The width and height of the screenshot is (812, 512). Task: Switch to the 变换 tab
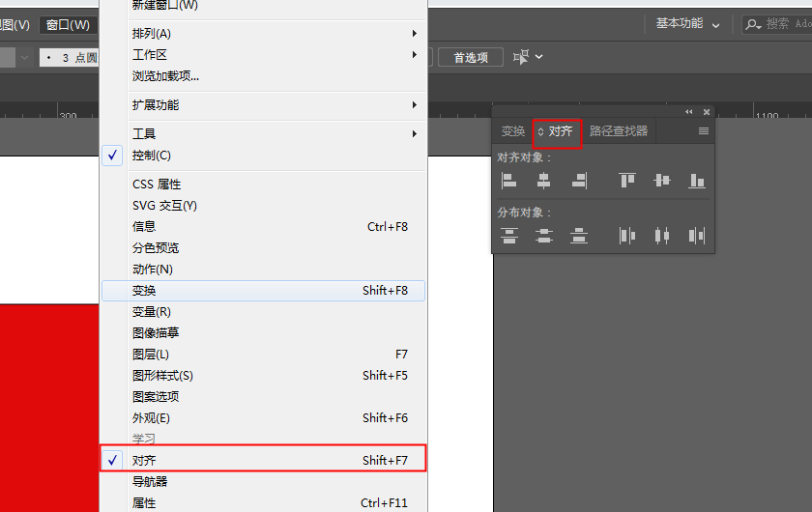click(x=512, y=131)
